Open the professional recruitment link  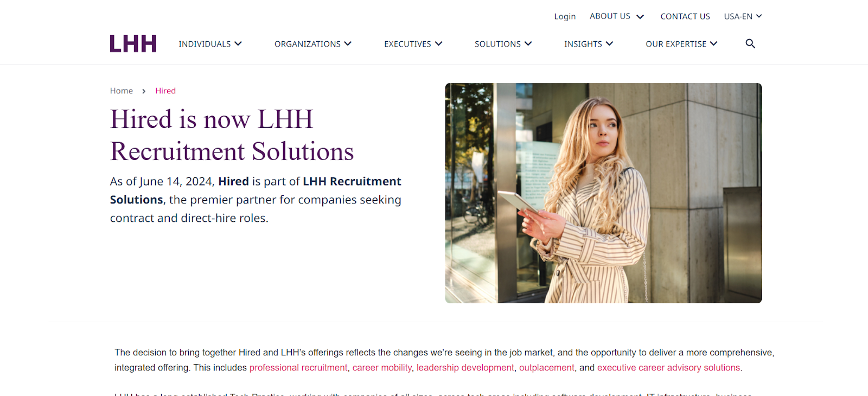(298, 368)
